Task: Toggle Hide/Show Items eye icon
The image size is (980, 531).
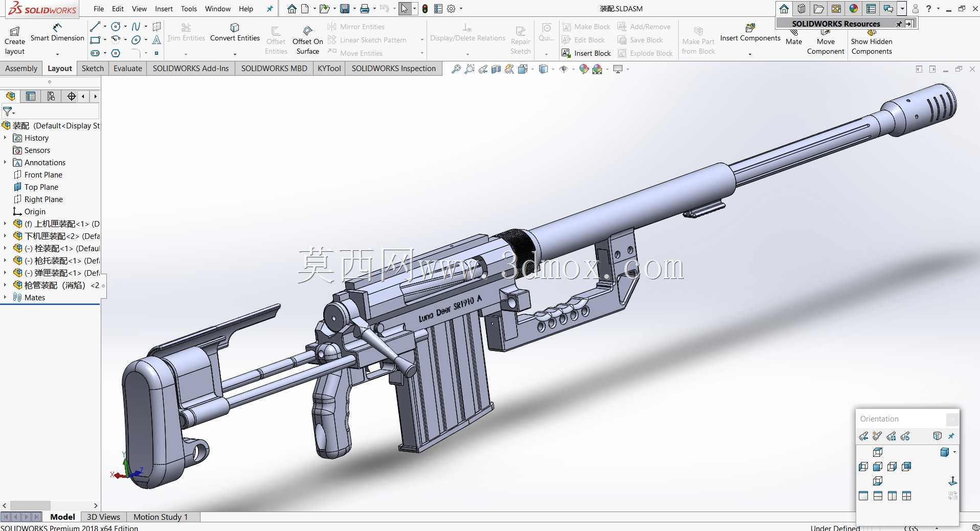Action: 564,69
